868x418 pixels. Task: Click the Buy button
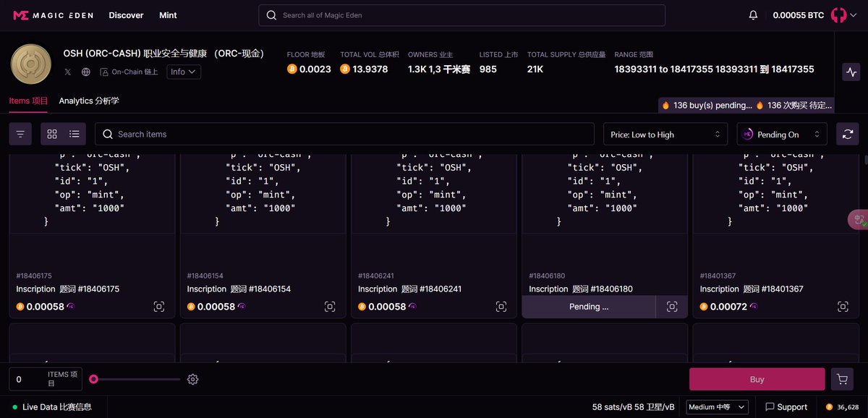click(757, 379)
